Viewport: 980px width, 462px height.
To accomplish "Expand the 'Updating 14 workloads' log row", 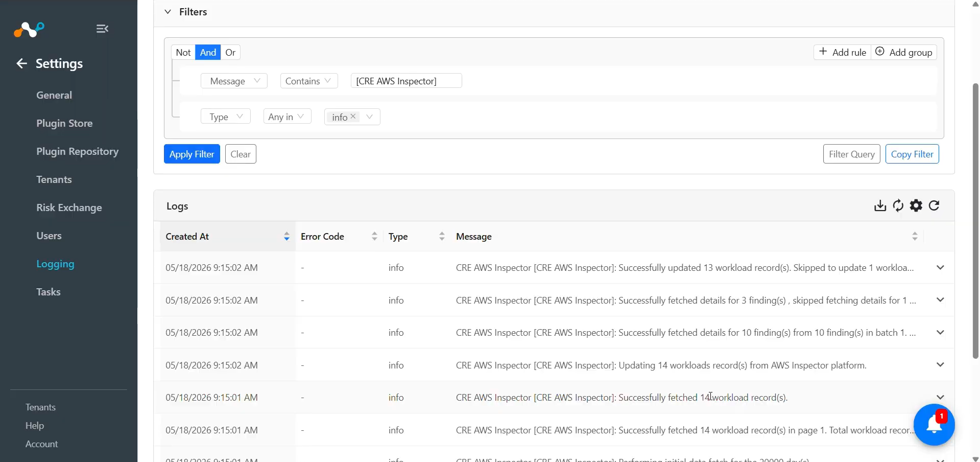I will tap(940, 365).
